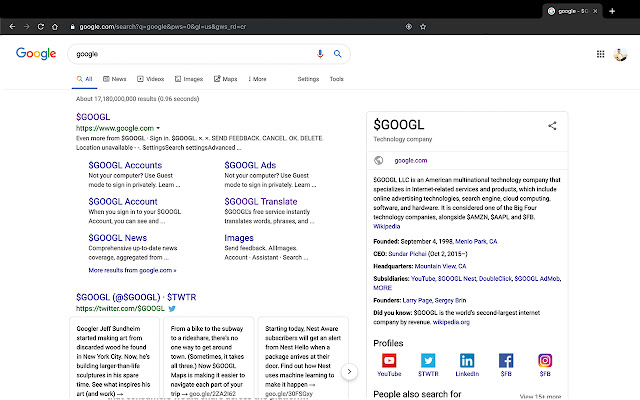
Task: Open the YouTube profile icon
Action: [389, 361]
